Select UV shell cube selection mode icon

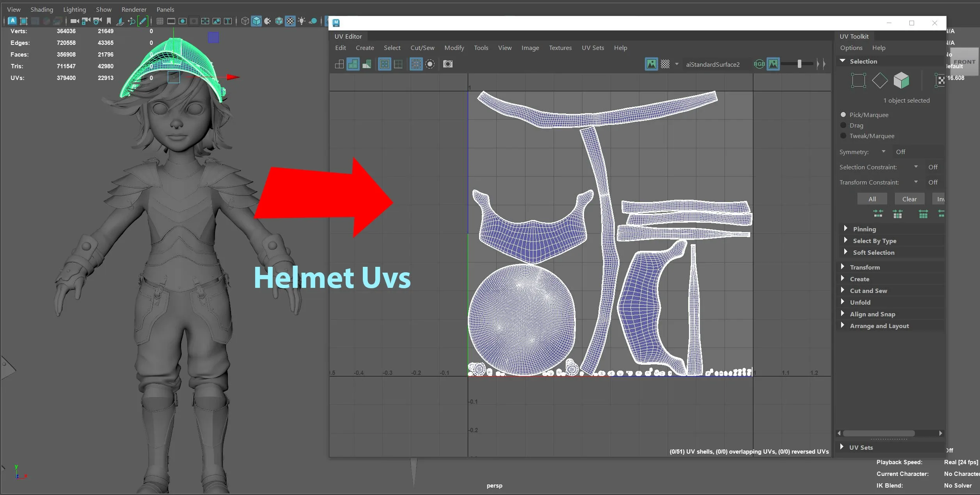[x=901, y=80]
